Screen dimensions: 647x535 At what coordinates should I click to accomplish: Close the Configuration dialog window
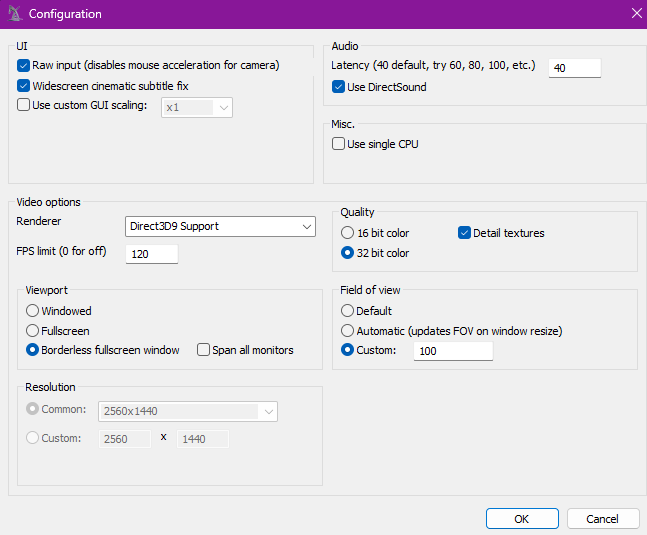(636, 13)
